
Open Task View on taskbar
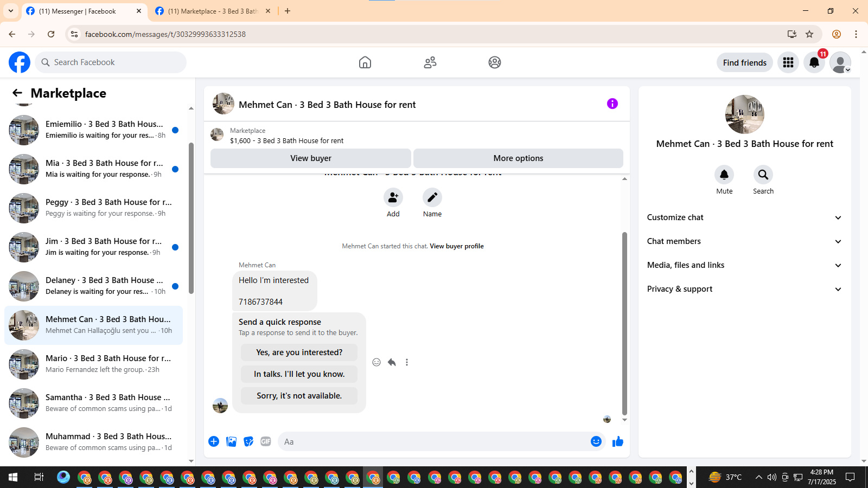click(x=39, y=477)
